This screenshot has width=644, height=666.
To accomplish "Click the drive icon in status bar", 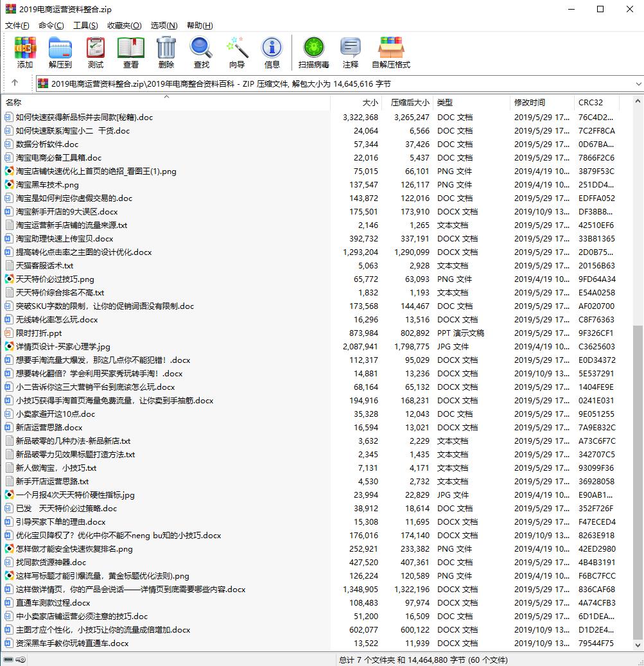I will pos(8,660).
